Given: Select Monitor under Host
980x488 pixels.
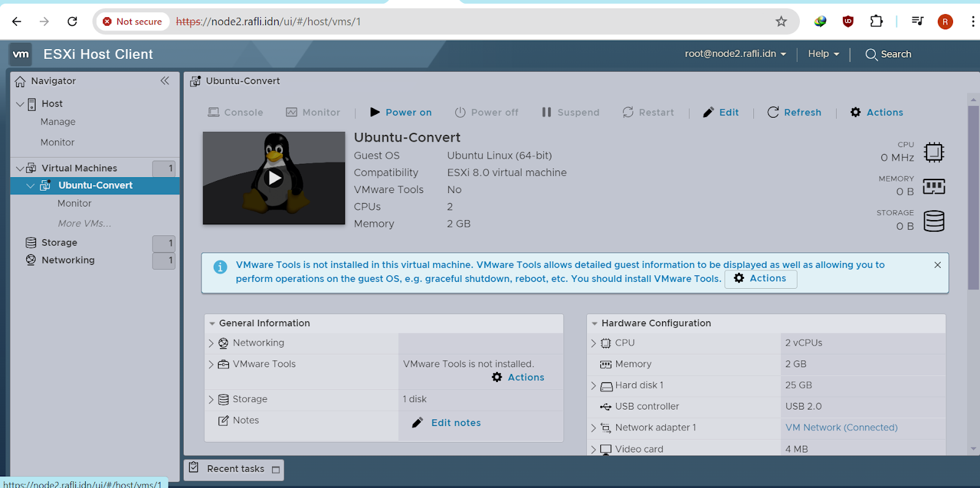Looking at the screenshot, I should (x=58, y=142).
